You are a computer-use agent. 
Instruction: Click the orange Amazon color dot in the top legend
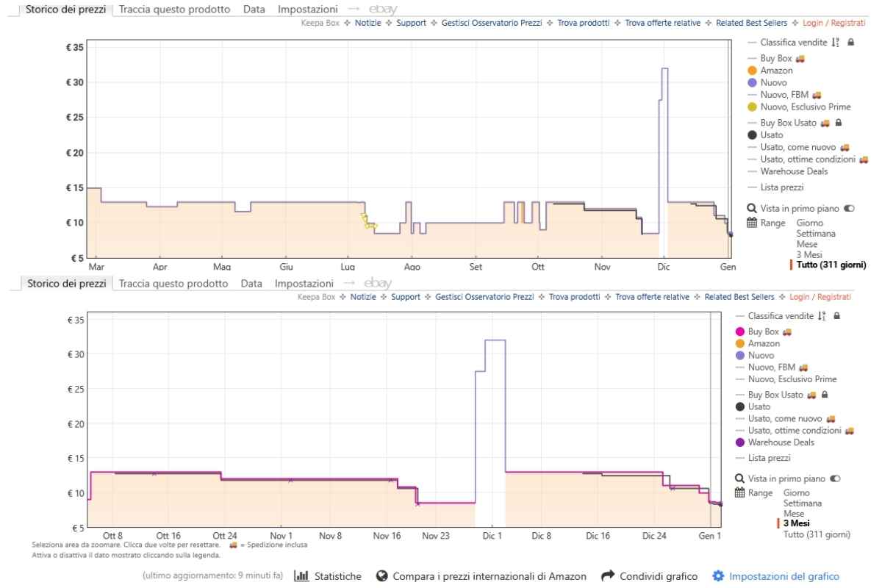pyautogui.click(x=752, y=71)
